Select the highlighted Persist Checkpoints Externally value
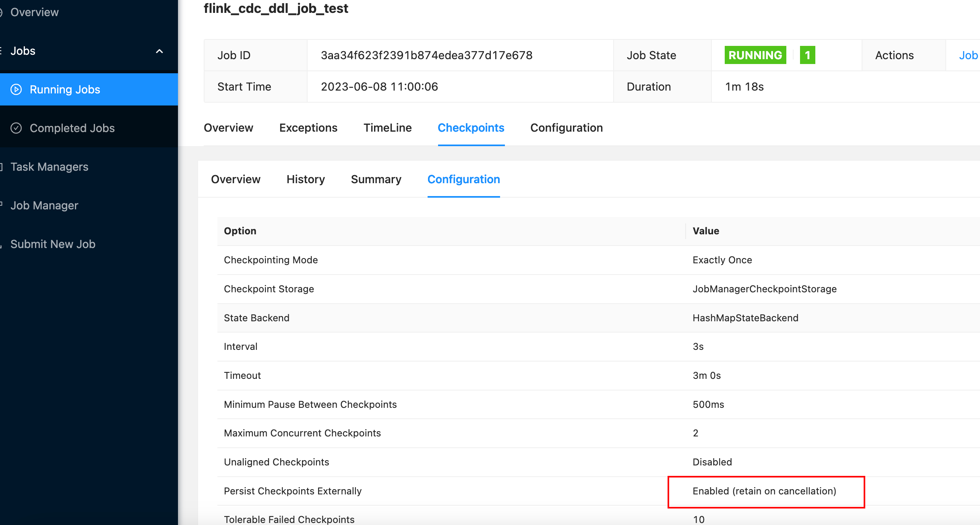 coord(764,491)
